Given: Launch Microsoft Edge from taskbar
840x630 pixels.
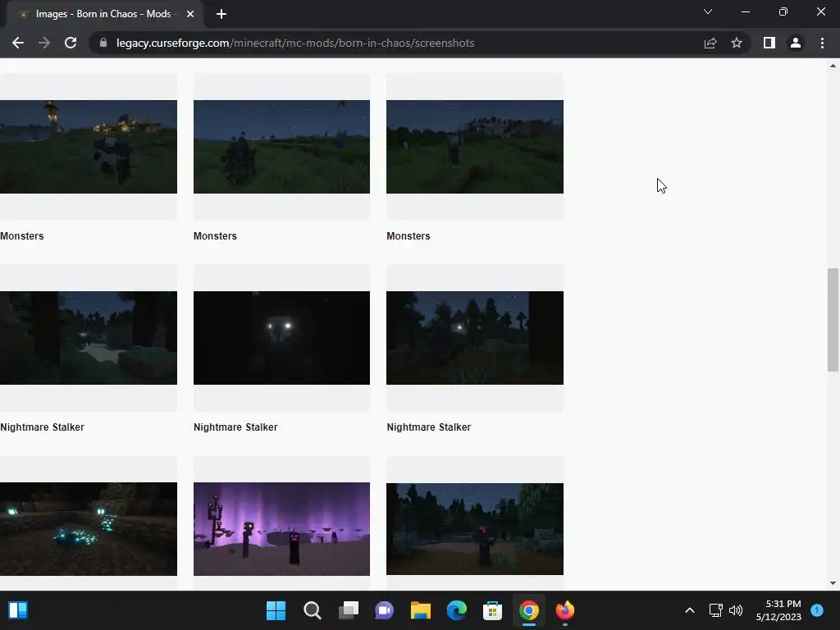Looking at the screenshot, I should coord(456,610).
